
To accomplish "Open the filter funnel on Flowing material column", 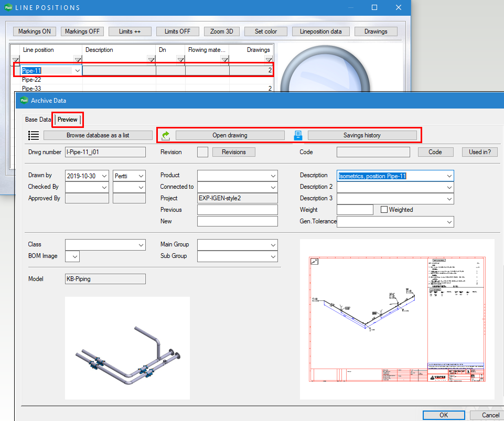I will click(224, 60).
